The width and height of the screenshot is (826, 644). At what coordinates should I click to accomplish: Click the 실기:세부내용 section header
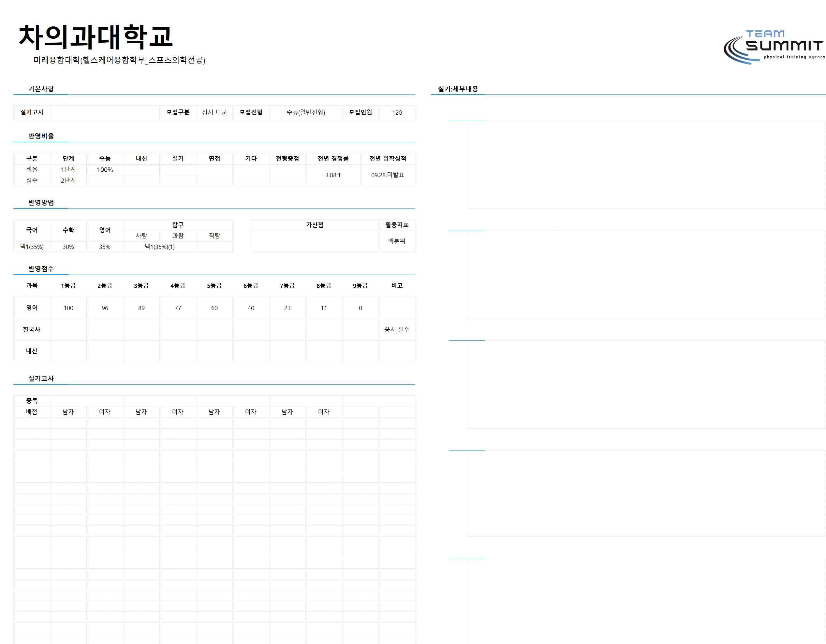click(458, 89)
